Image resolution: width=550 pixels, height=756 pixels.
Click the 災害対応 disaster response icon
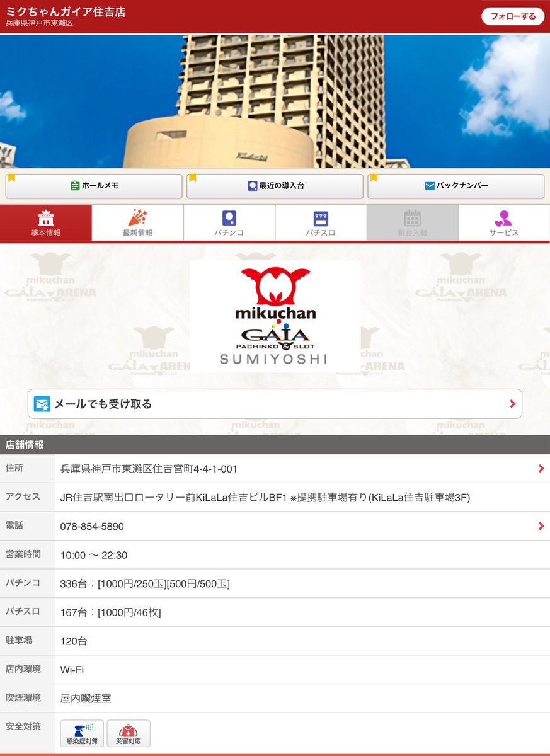click(129, 733)
